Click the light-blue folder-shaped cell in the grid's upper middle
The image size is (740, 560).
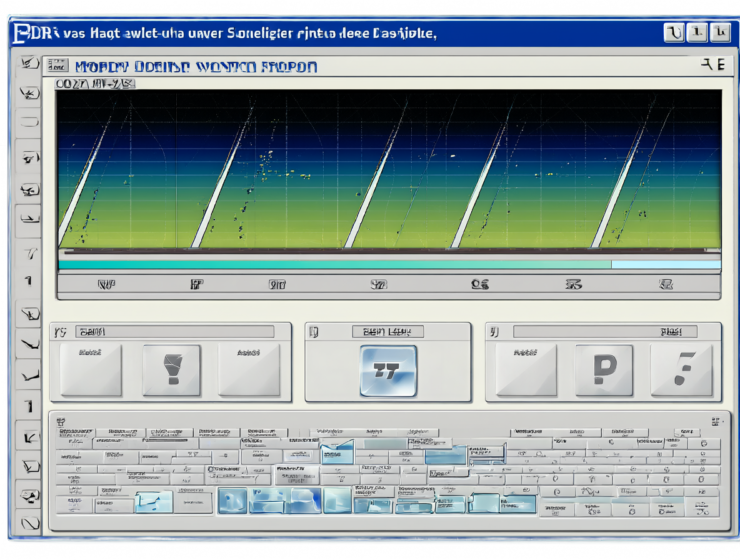pos(337,451)
